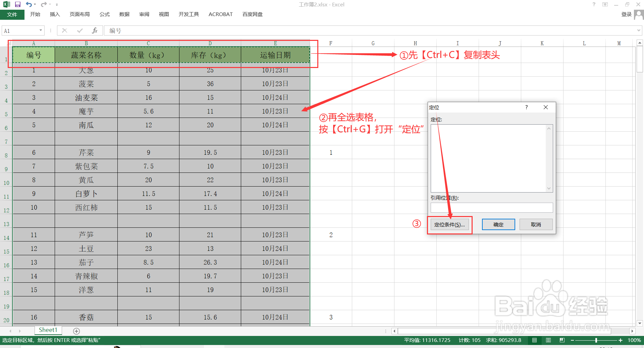Click the confirm checkmark in formula bar

(80, 31)
